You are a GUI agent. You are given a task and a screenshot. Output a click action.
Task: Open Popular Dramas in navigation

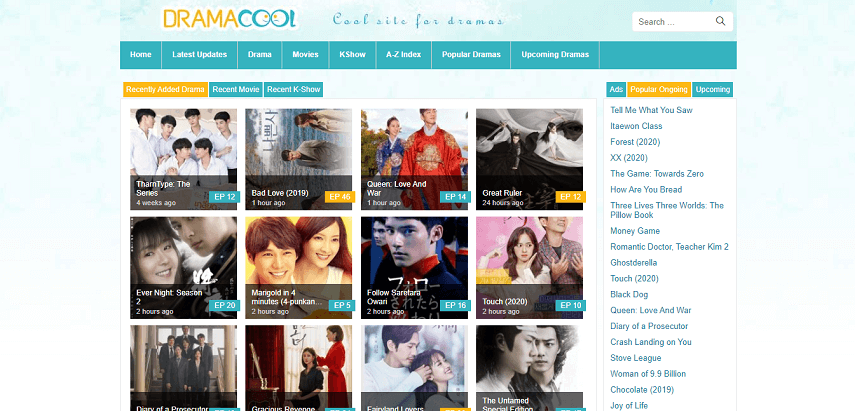[471, 55]
